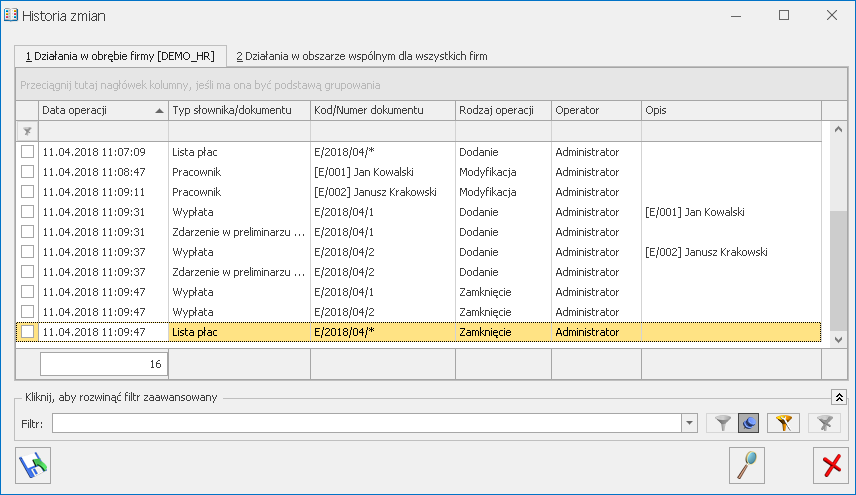Click the Typ słownika filter row cell
Image resolution: width=856 pixels, height=495 pixels.
tap(239, 132)
